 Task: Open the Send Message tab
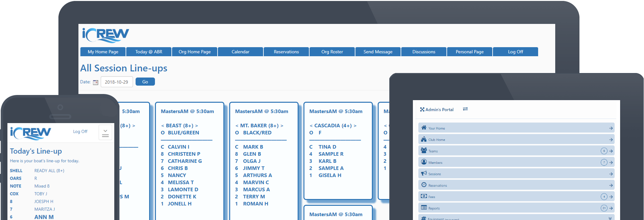tap(378, 52)
